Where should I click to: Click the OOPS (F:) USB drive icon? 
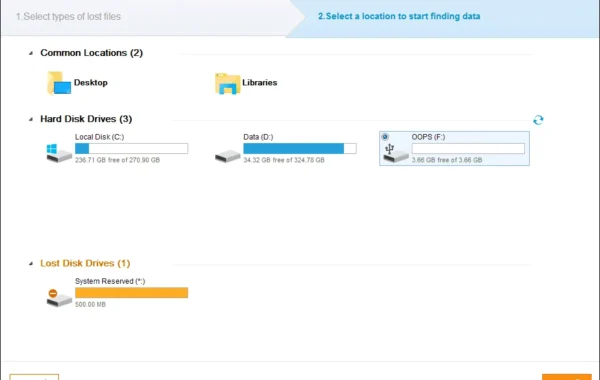[396, 153]
